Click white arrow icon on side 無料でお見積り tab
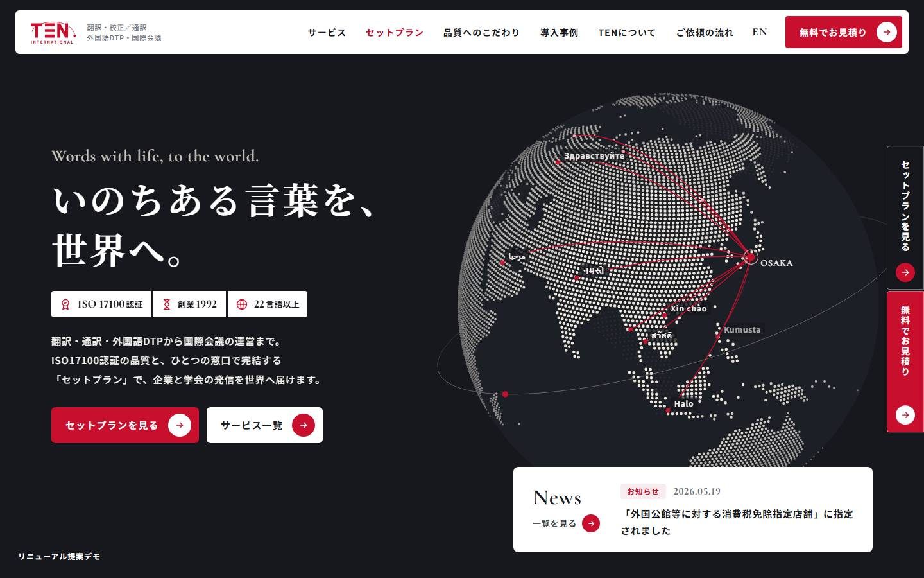 pyautogui.click(x=905, y=414)
